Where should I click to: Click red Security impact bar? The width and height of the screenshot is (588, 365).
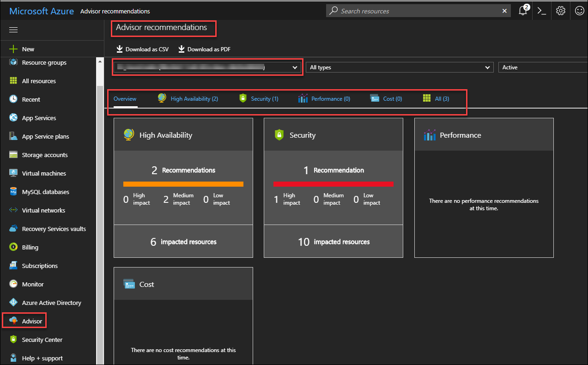coord(333,184)
